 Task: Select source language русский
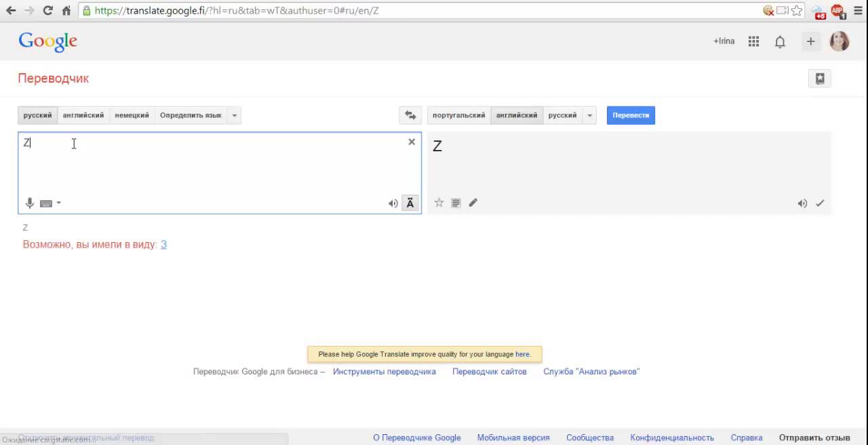(37, 115)
